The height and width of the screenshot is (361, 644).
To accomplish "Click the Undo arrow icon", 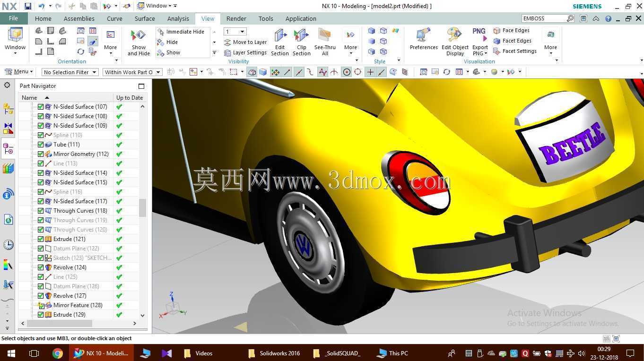I will pyautogui.click(x=41, y=6).
